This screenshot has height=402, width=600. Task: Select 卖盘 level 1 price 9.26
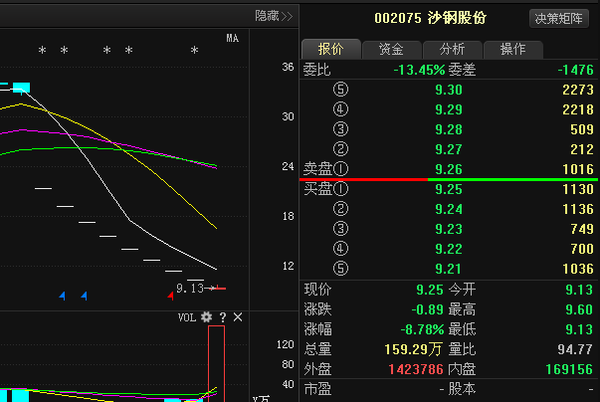(x=449, y=169)
